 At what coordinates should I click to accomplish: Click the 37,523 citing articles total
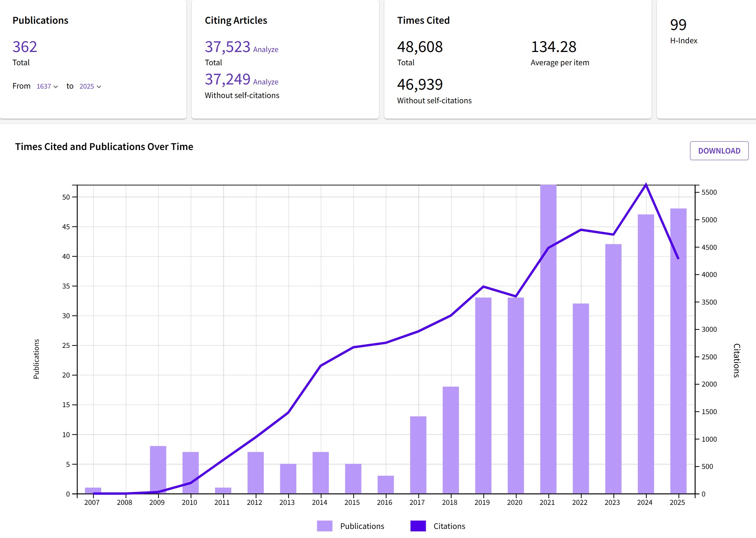tap(228, 47)
